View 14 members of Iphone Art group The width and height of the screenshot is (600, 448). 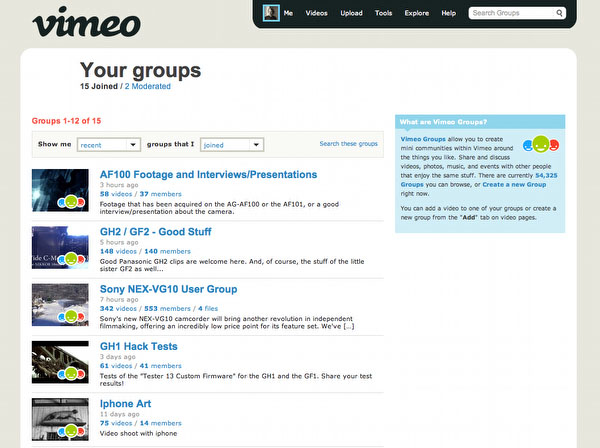160,424
